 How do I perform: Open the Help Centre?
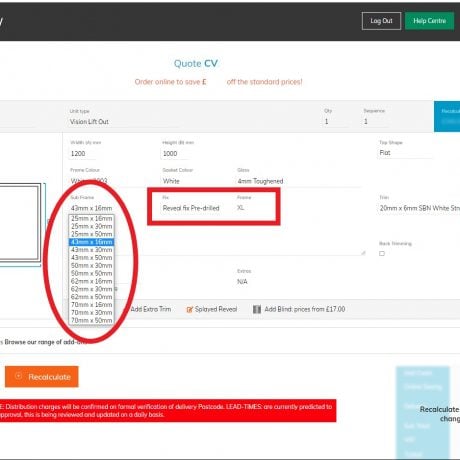429,21
